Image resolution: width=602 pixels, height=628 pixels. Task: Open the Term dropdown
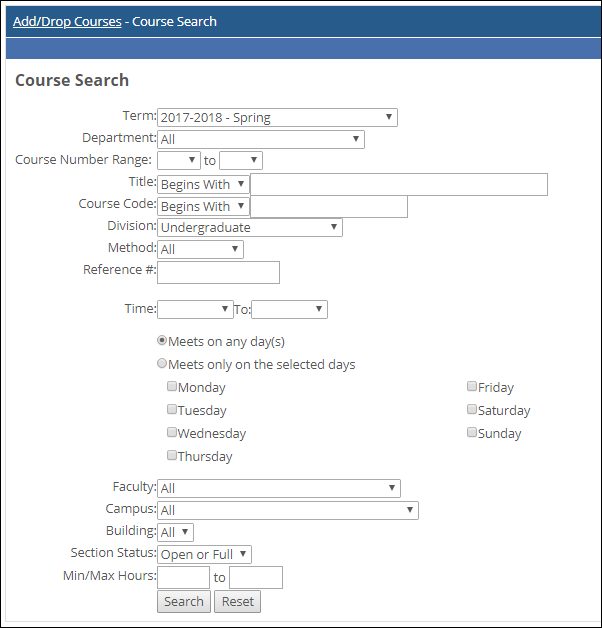coord(277,118)
